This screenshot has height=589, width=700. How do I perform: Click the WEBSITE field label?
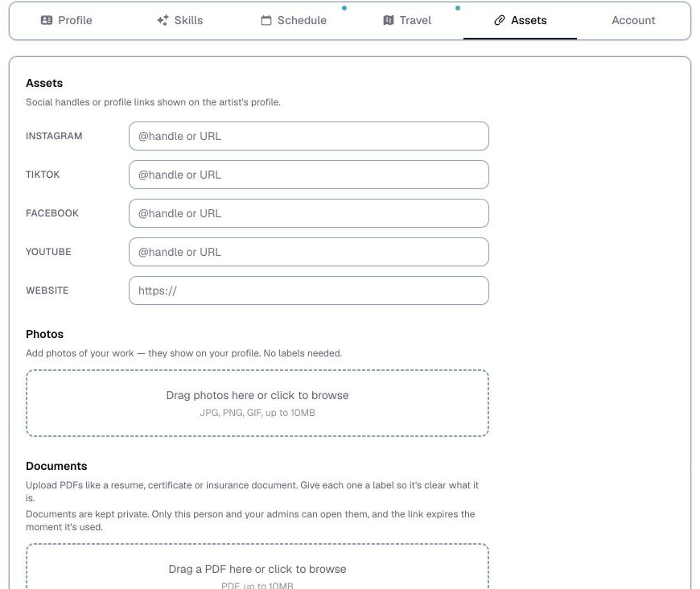pos(47,290)
